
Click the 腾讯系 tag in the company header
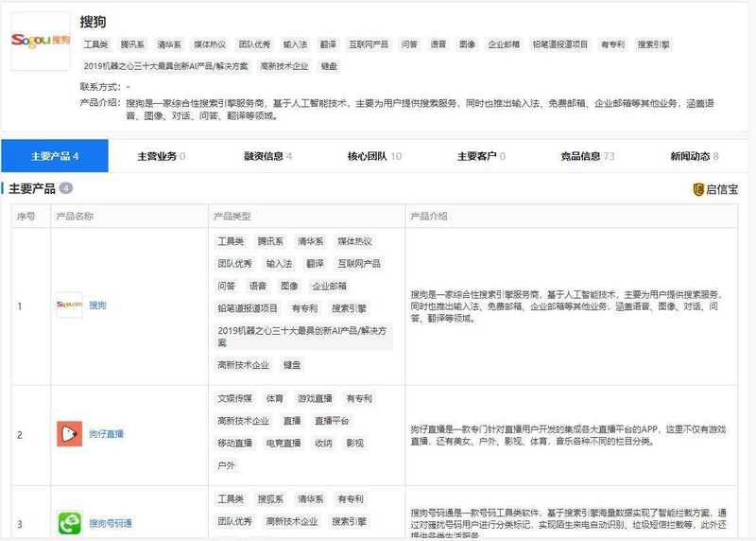pyautogui.click(x=132, y=44)
